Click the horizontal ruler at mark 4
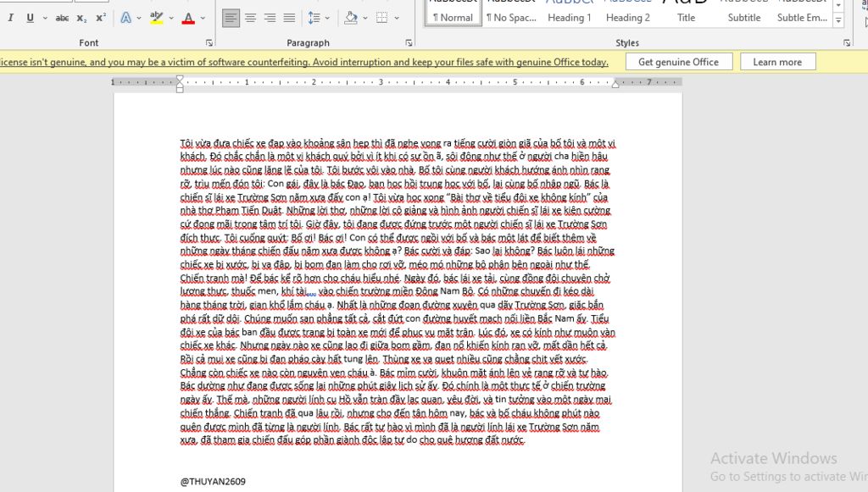This screenshot has width=868, height=492. click(448, 82)
